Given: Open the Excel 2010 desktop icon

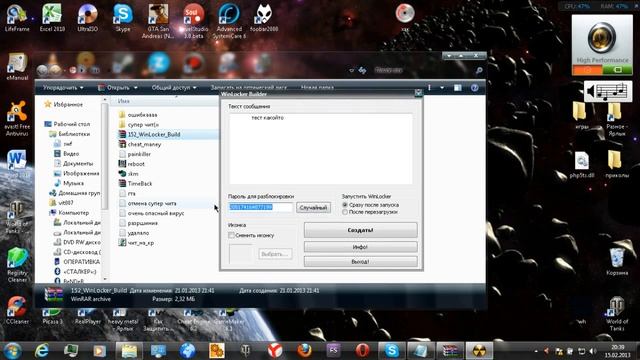Looking at the screenshot, I should click(52, 18).
